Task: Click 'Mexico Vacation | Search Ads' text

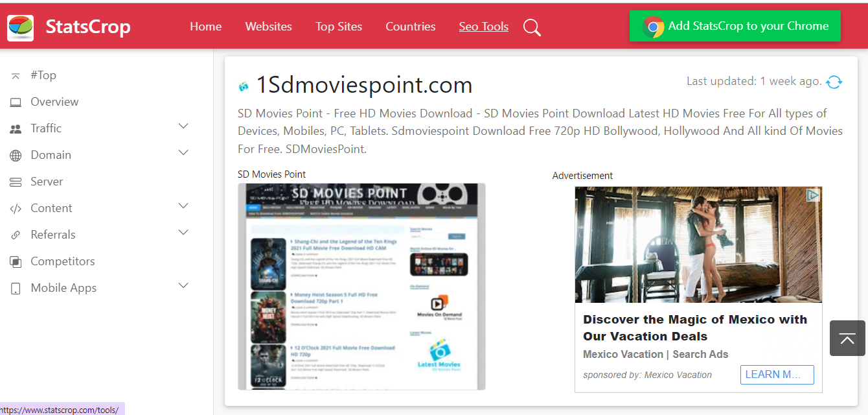Action: coord(656,355)
